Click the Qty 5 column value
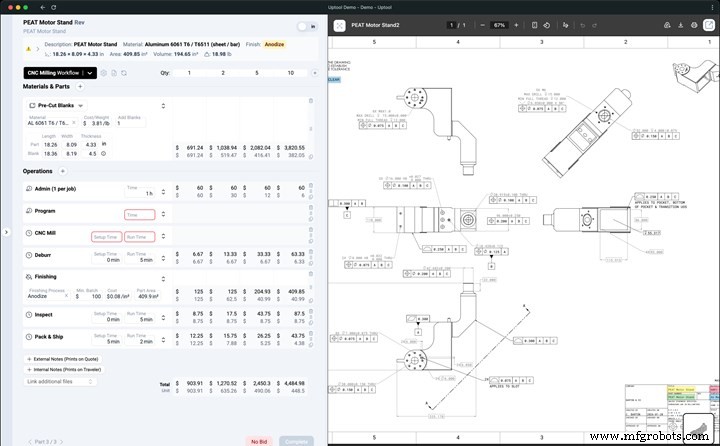 pyautogui.click(x=257, y=73)
